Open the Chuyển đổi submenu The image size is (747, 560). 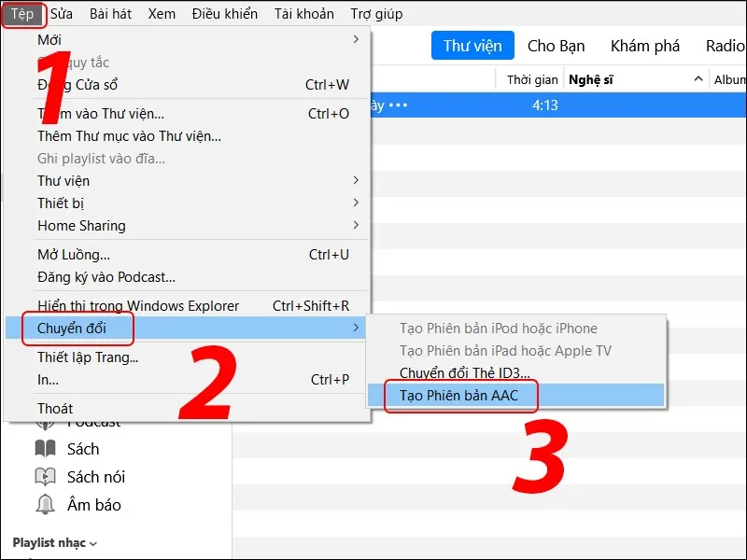pos(72,328)
